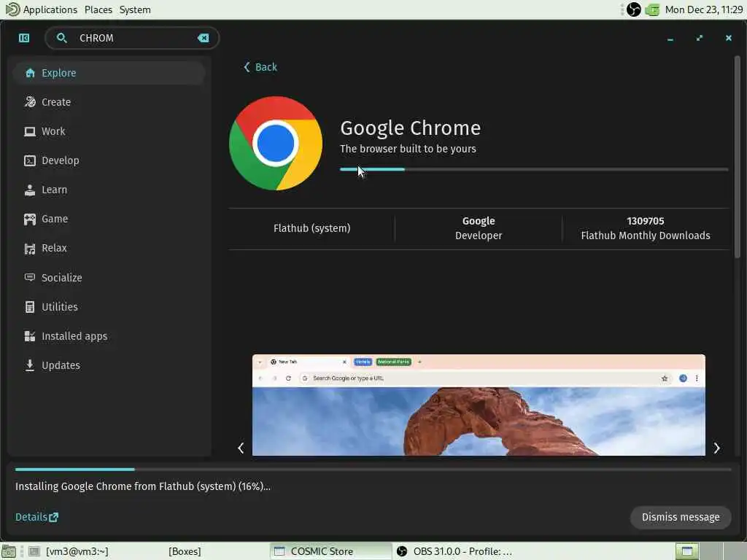This screenshot has height=560, width=747.
Task: Open the Places menu
Action: click(98, 9)
